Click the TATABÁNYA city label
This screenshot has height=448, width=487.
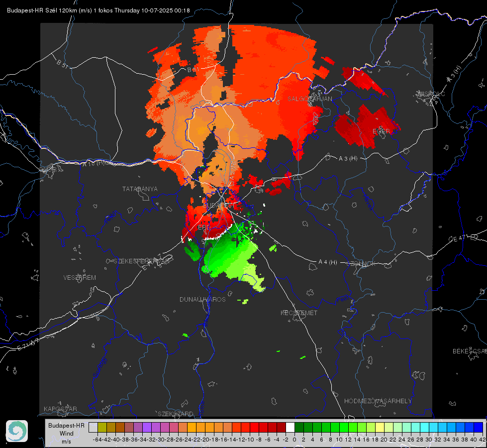140,189
